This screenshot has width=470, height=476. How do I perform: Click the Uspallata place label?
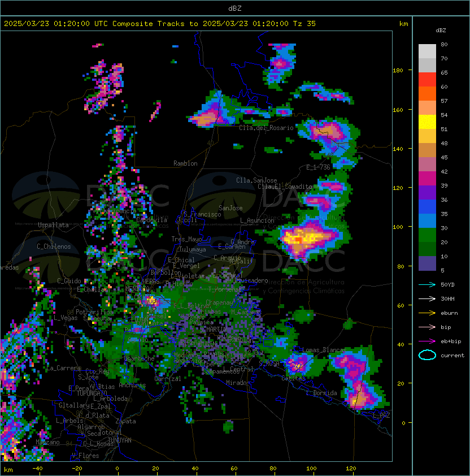54,225
